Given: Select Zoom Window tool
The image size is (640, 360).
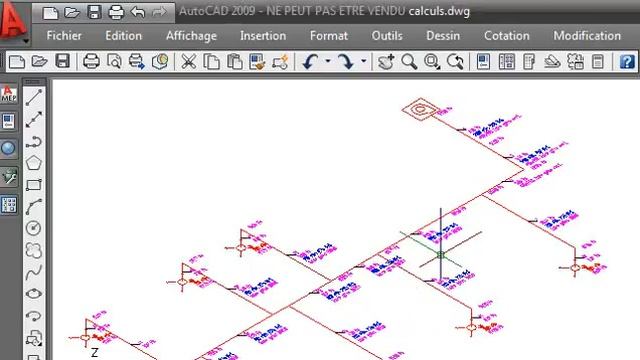Looking at the screenshot, I should (x=432, y=62).
